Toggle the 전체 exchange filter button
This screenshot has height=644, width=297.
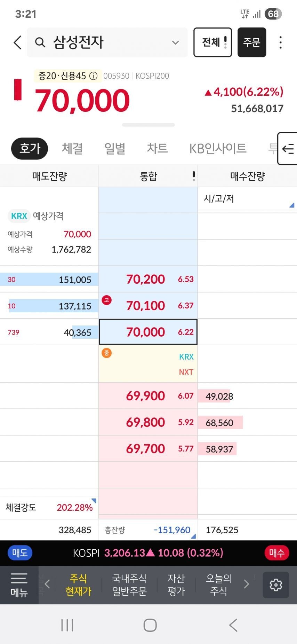(x=212, y=42)
